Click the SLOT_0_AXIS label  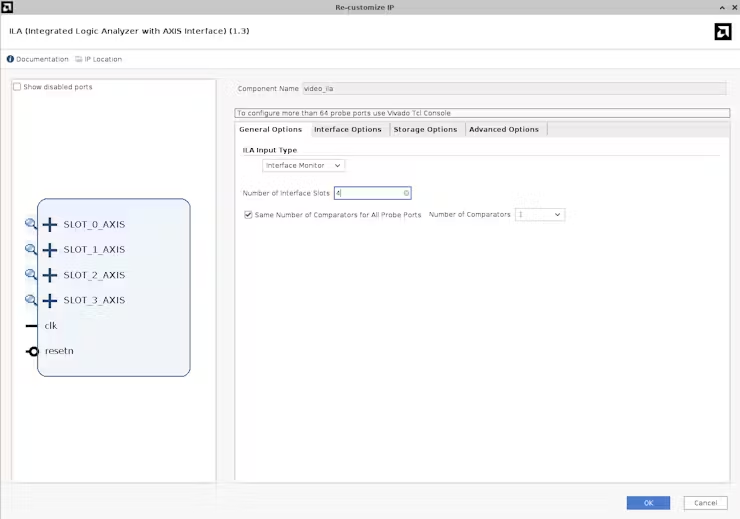point(94,225)
